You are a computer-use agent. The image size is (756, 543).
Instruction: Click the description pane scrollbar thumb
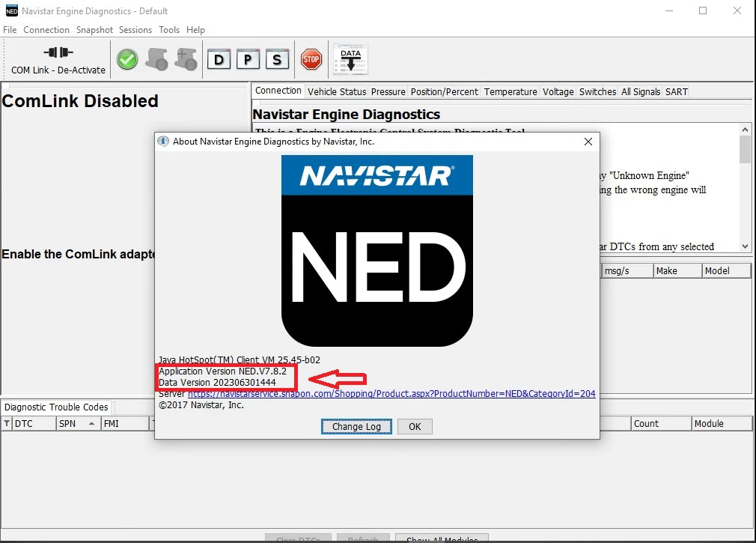point(745,149)
